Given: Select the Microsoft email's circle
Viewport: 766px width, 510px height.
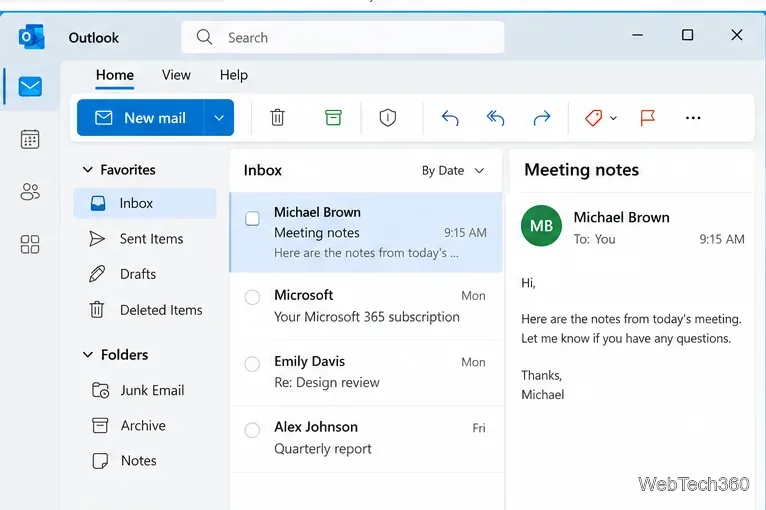Looking at the screenshot, I should coord(252,297).
